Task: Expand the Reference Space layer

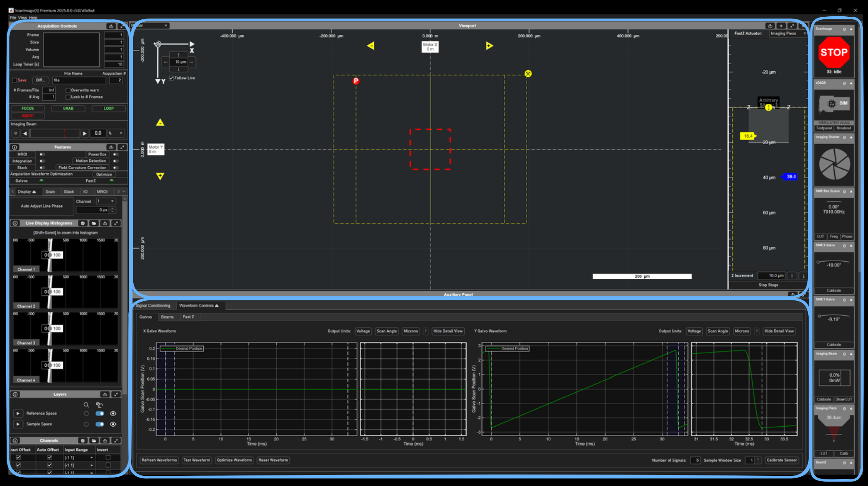Action: pos(18,413)
